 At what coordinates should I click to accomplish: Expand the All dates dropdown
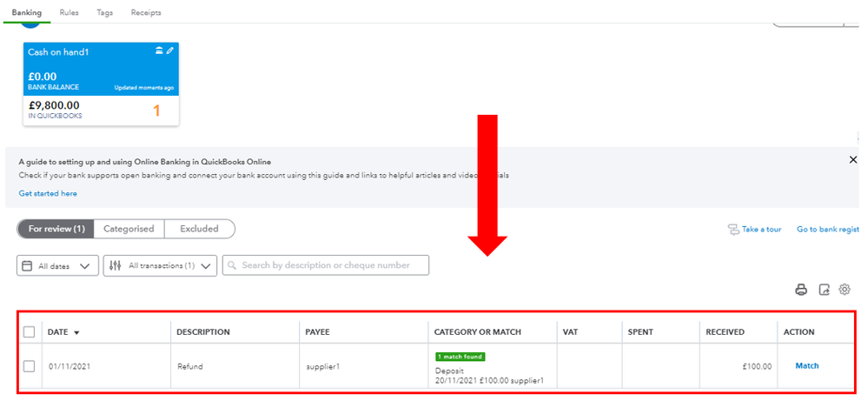coord(57,266)
